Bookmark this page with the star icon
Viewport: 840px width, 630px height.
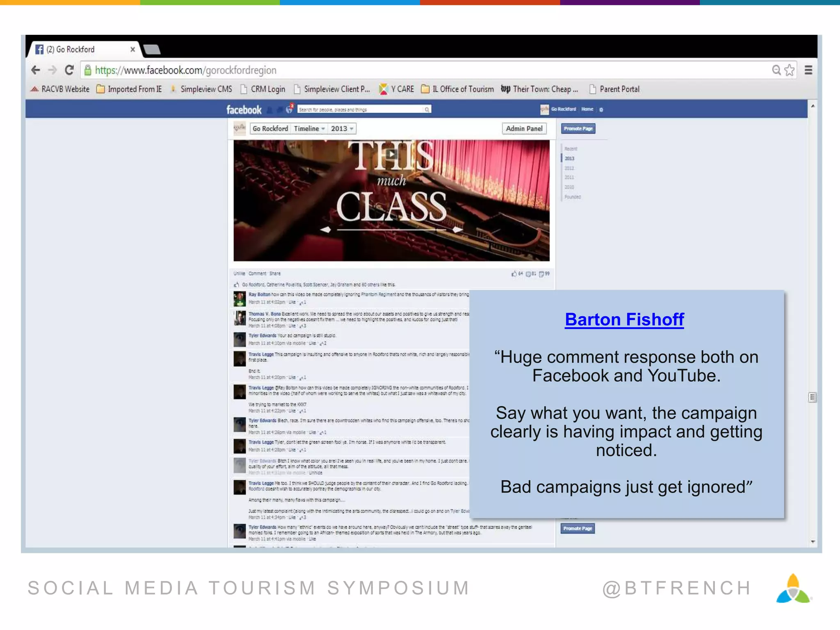pos(790,70)
